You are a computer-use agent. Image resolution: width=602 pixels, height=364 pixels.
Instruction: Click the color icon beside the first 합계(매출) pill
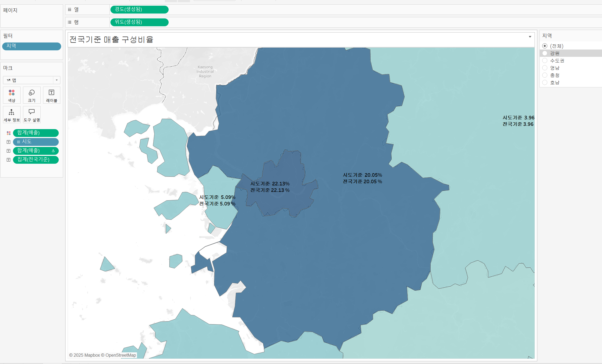click(9, 133)
